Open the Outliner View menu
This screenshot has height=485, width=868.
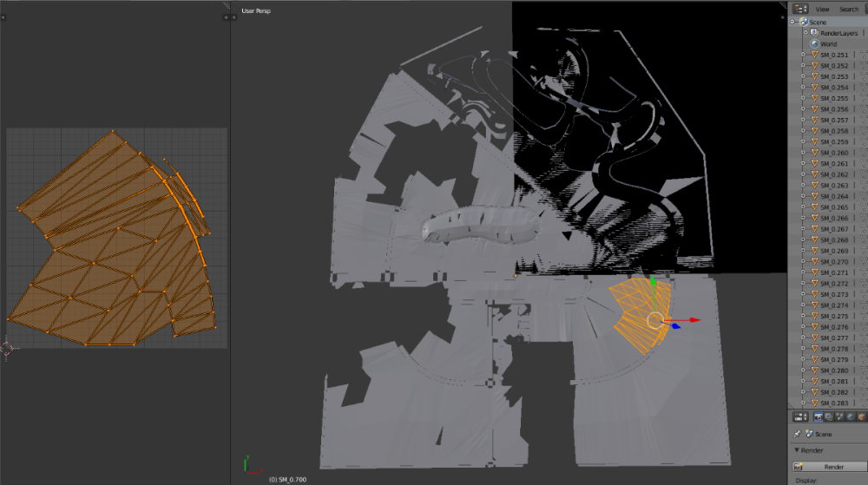click(x=822, y=10)
